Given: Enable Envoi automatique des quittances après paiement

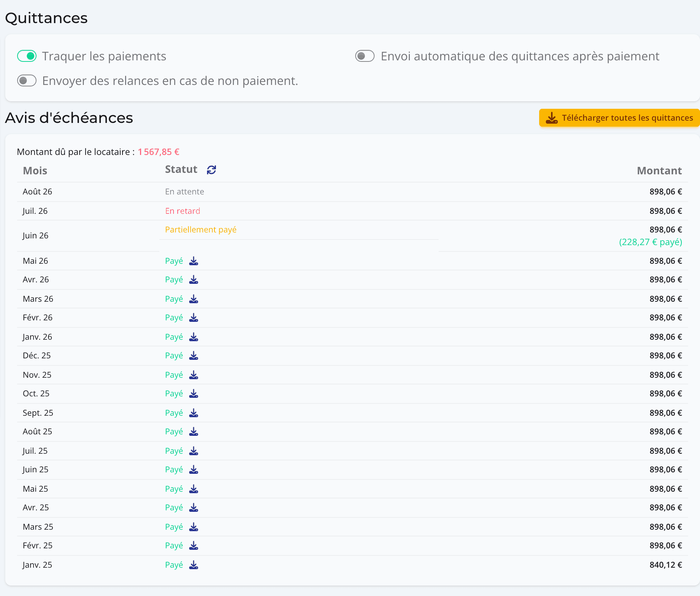Looking at the screenshot, I should (365, 56).
